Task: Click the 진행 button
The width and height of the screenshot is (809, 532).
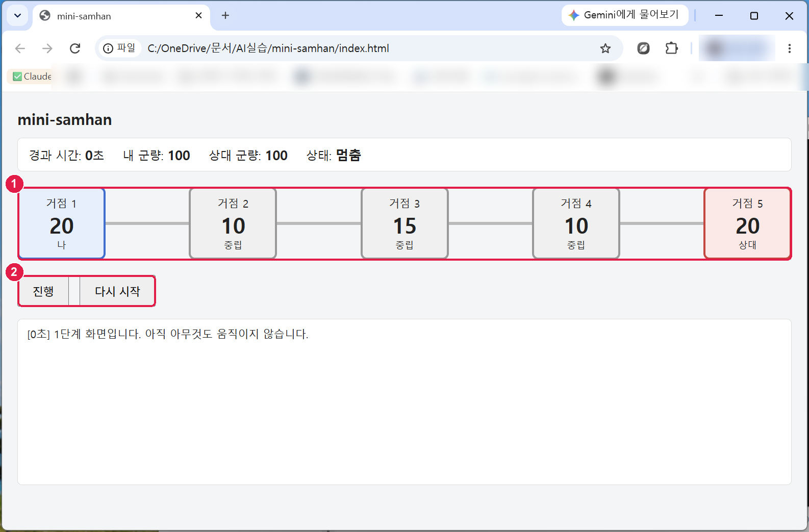Action: [43, 291]
